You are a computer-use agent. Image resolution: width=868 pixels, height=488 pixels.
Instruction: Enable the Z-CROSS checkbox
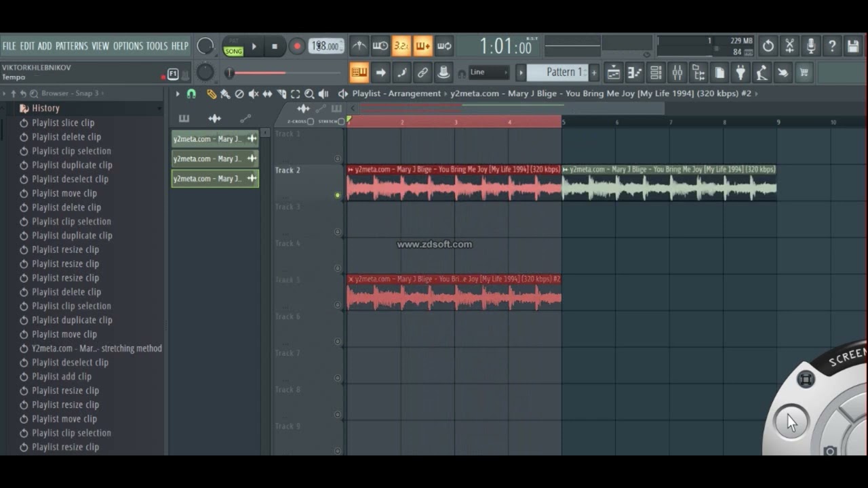[311, 121]
